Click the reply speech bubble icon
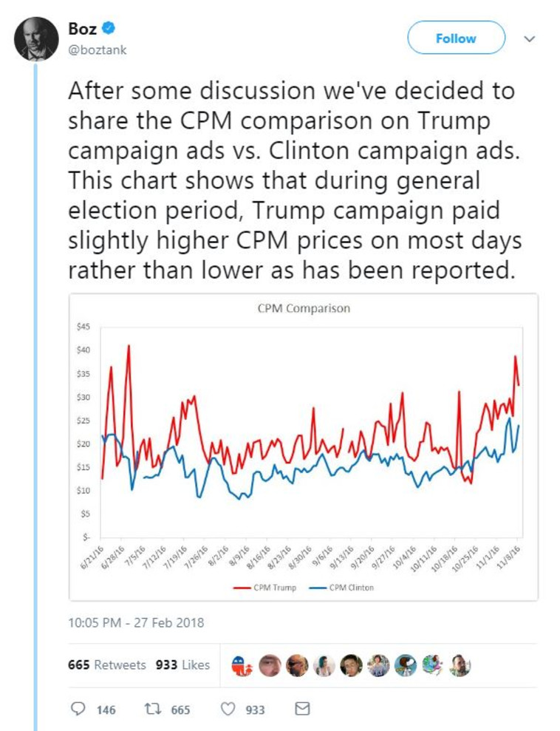The image size is (560, 731). pos(78,709)
